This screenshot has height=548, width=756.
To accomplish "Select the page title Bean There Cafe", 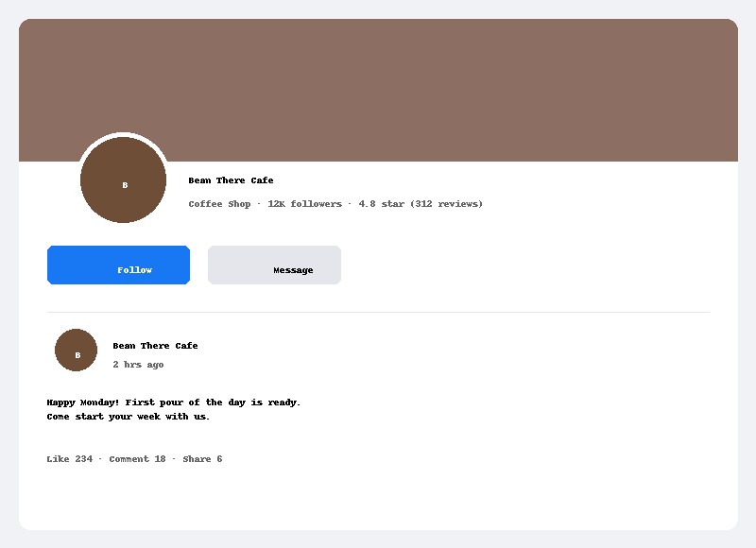I will (231, 180).
